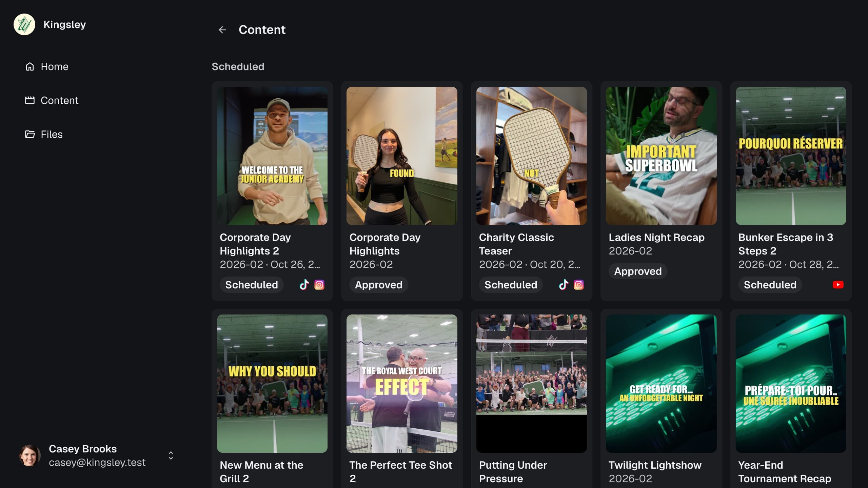868x488 pixels.
Task: Click casey@kingsley.test email text
Action: tap(97, 463)
